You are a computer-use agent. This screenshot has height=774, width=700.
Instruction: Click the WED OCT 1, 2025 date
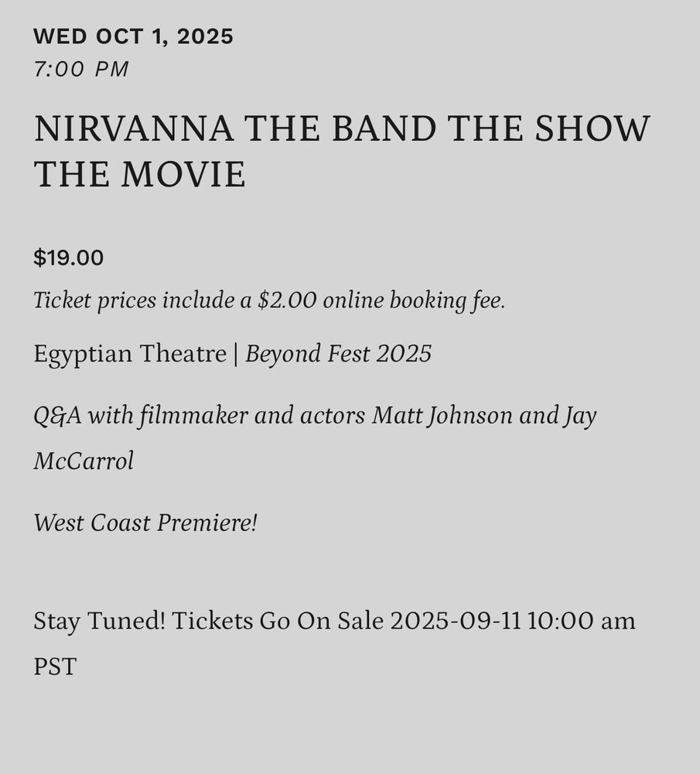tap(133, 36)
